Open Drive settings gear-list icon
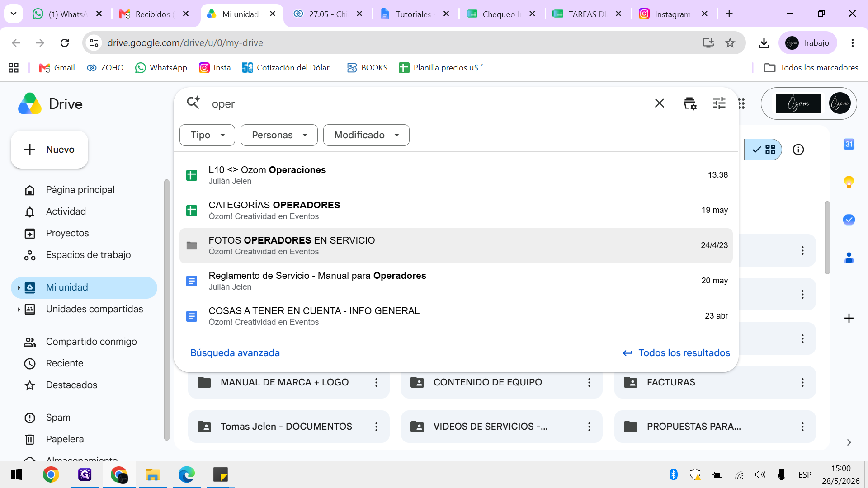 click(x=690, y=103)
